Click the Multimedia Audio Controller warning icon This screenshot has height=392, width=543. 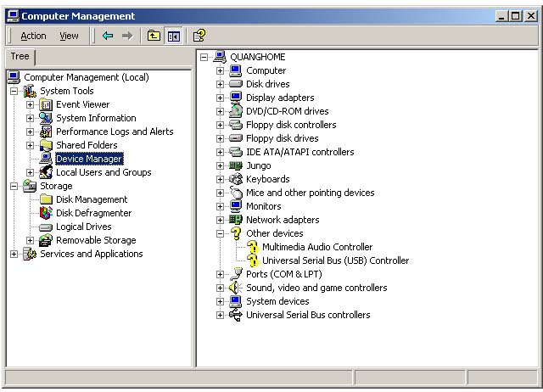(x=253, y=247)
